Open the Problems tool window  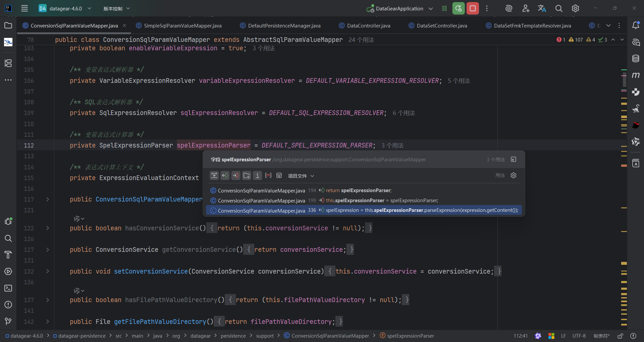[x=8, y=304]
